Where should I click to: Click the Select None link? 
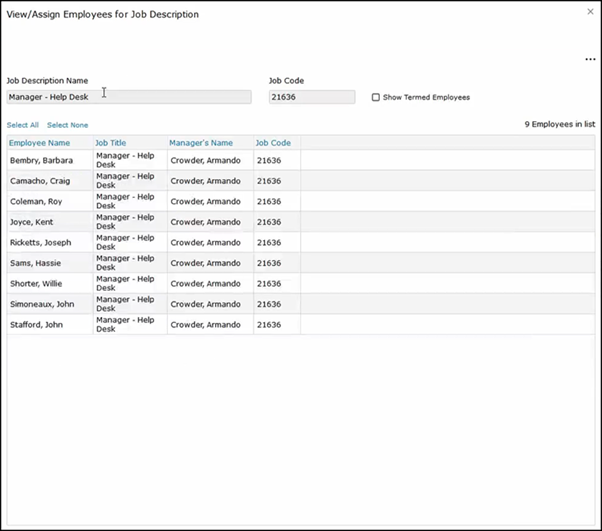pos(67,125)
